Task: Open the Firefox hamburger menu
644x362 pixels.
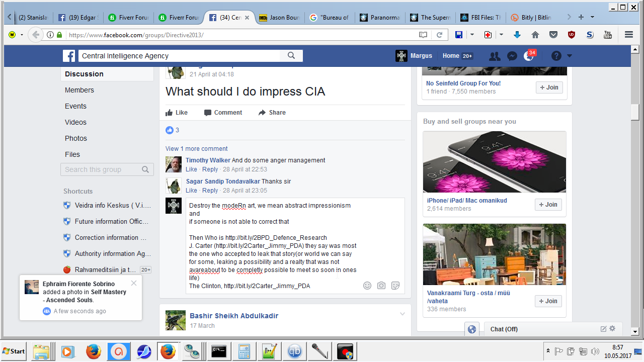Action: [x=628, y=35]
